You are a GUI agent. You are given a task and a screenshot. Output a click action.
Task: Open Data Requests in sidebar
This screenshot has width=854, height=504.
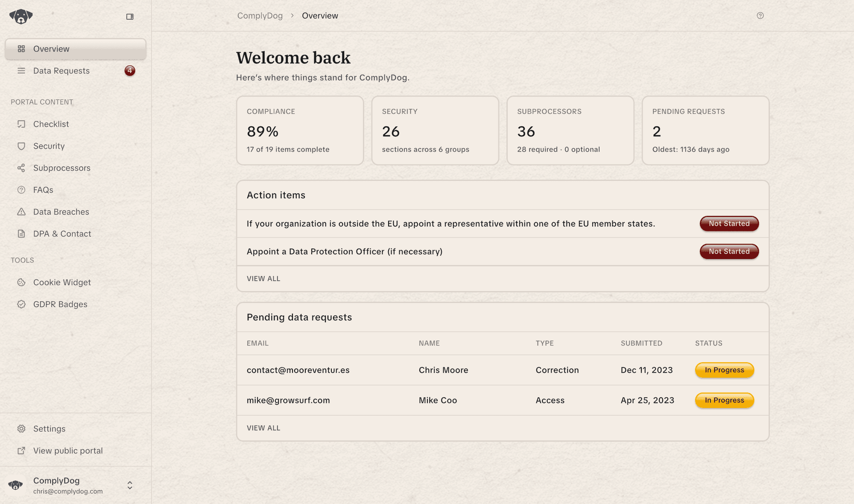tap(76, 71)
